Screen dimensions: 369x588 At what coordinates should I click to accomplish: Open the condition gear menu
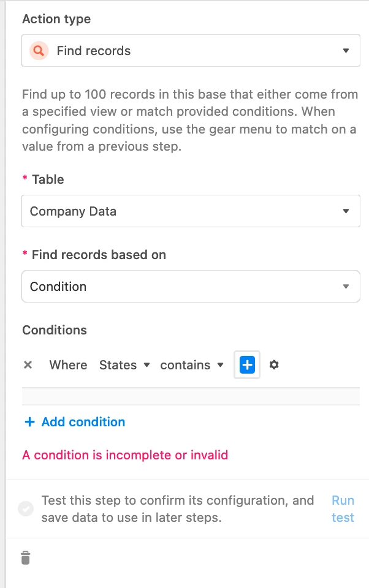[x=274, y=364]
